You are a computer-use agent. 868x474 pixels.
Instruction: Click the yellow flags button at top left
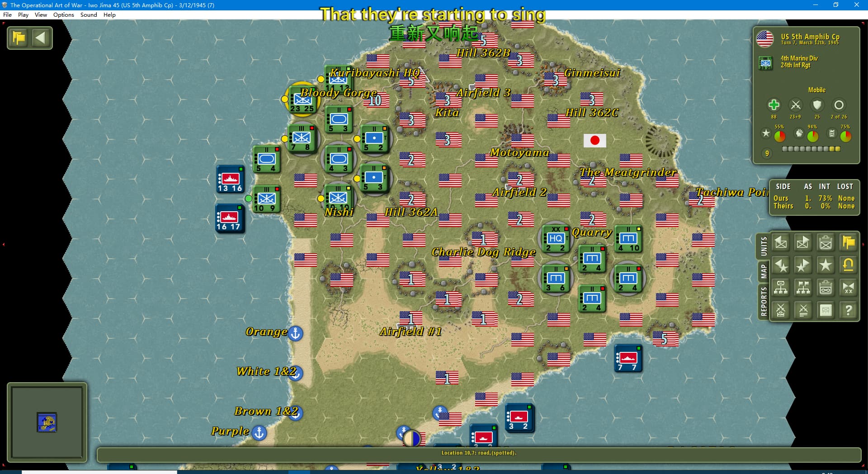click(x=19, y=38)
